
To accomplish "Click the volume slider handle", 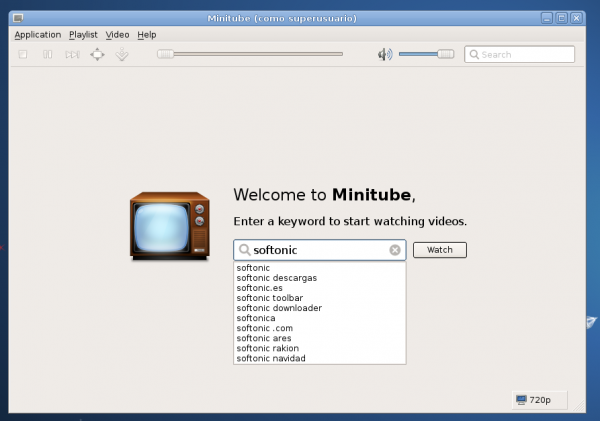I will click(445, 54).
